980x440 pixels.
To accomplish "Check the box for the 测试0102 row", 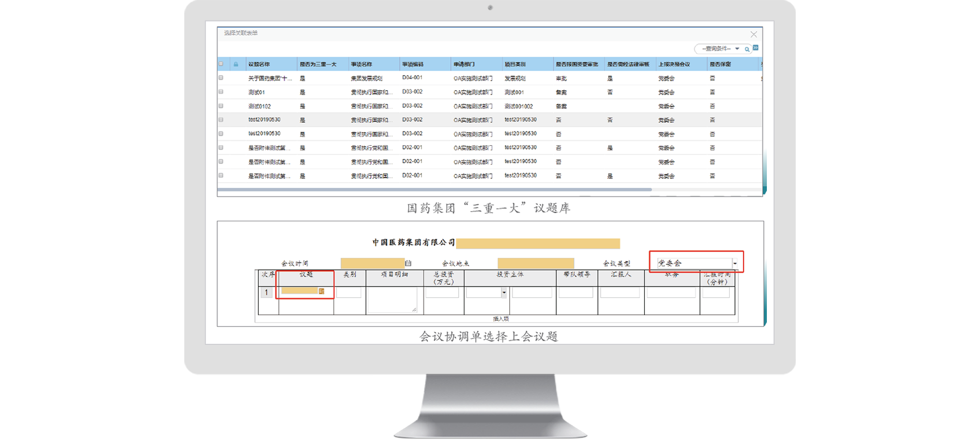I will tap(221, 105).
